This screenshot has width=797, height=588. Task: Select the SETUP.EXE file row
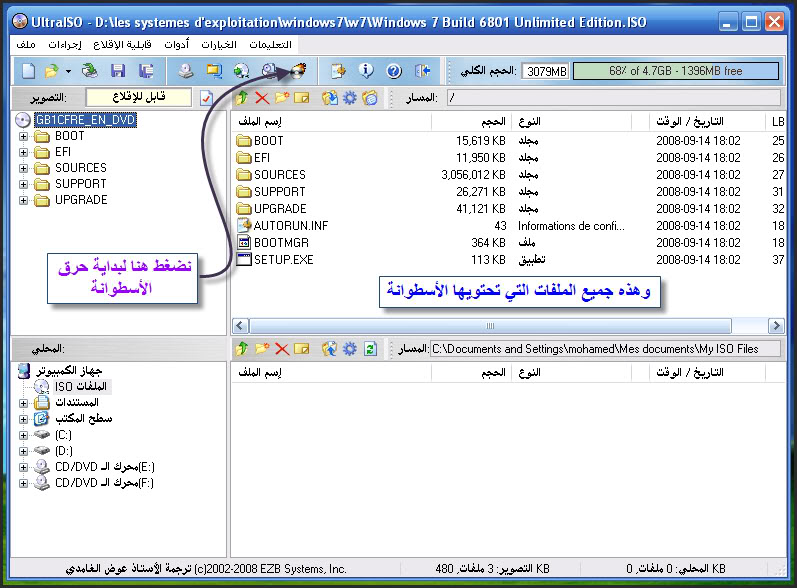point(508,260)
